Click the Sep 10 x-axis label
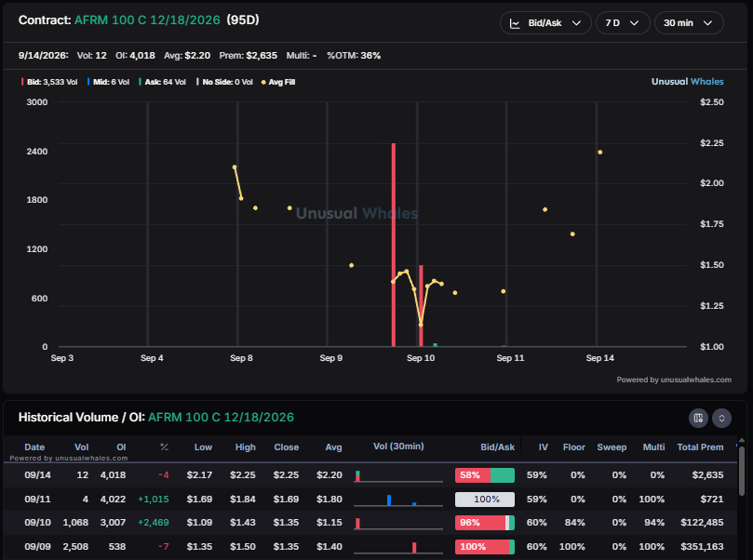Viewport: 753px width, 560px height. point(421,358)
